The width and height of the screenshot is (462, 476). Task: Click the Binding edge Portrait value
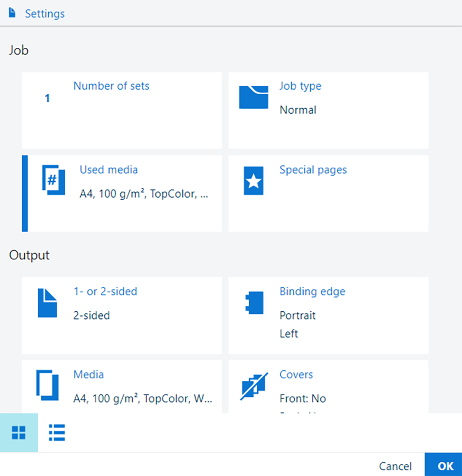click(297, 315)
